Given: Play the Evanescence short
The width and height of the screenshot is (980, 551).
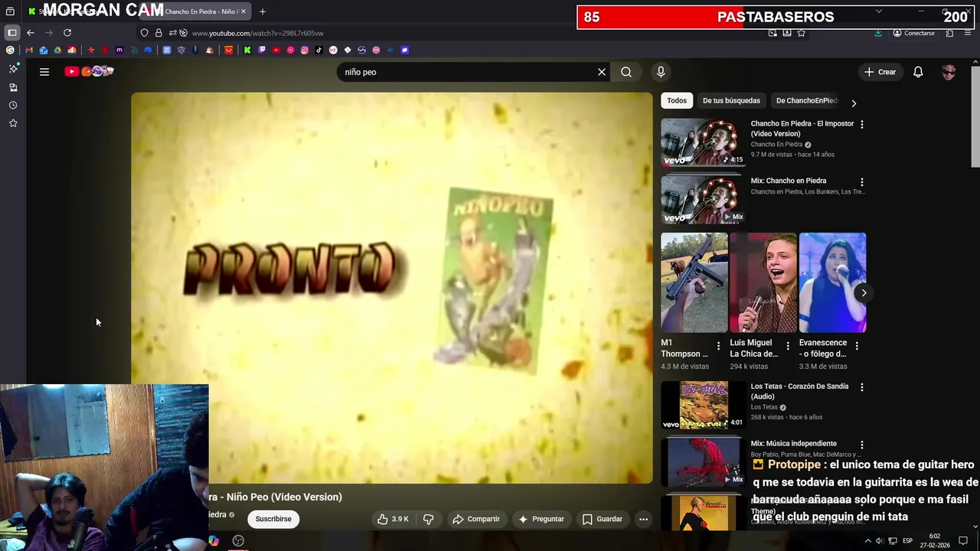Looking at the screenshot, I should pyautogui.click(x=832, y=282).
